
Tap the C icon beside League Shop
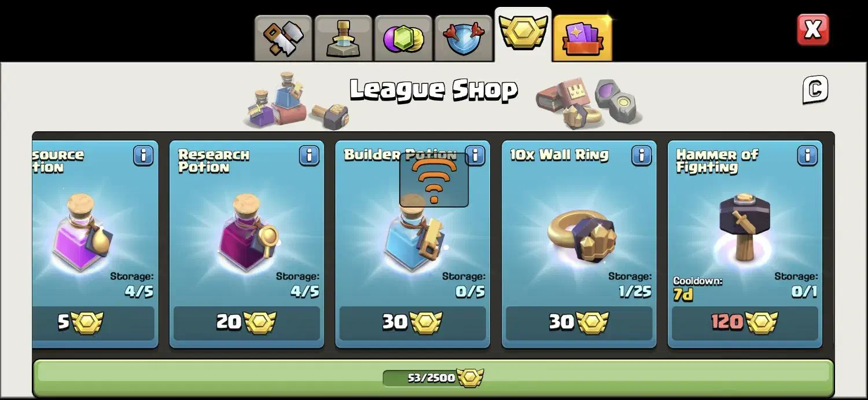[x=815, y=90]
